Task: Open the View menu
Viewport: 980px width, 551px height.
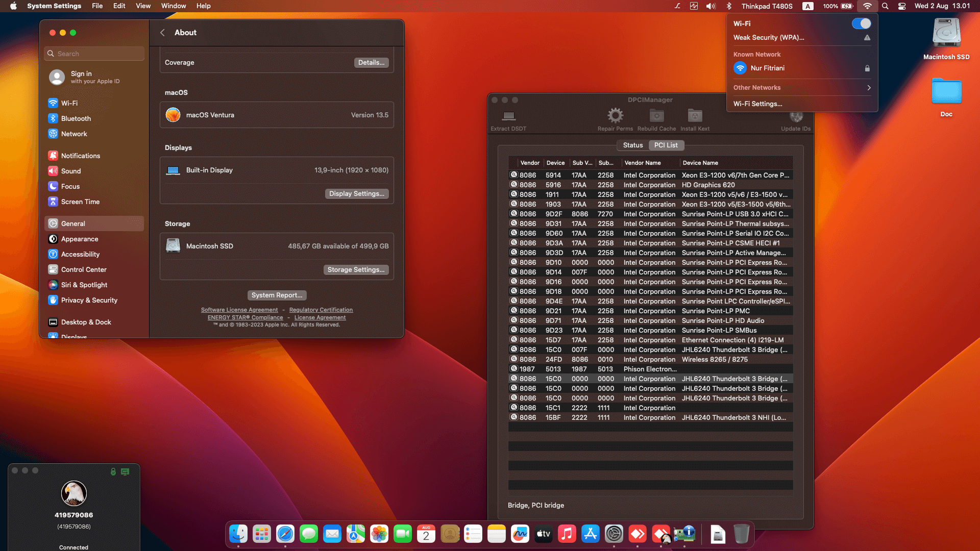Action: (143, 6)
